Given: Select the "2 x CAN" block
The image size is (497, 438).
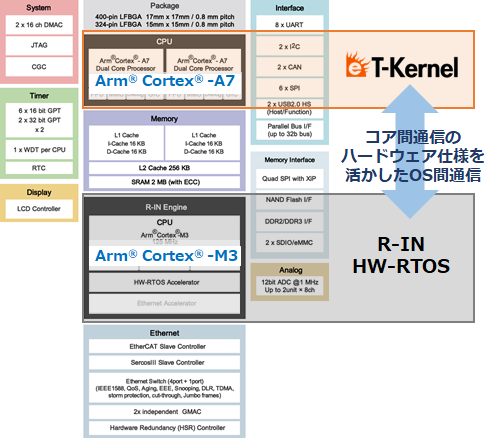Looking at the screenshot, I should tap(290, 67).
